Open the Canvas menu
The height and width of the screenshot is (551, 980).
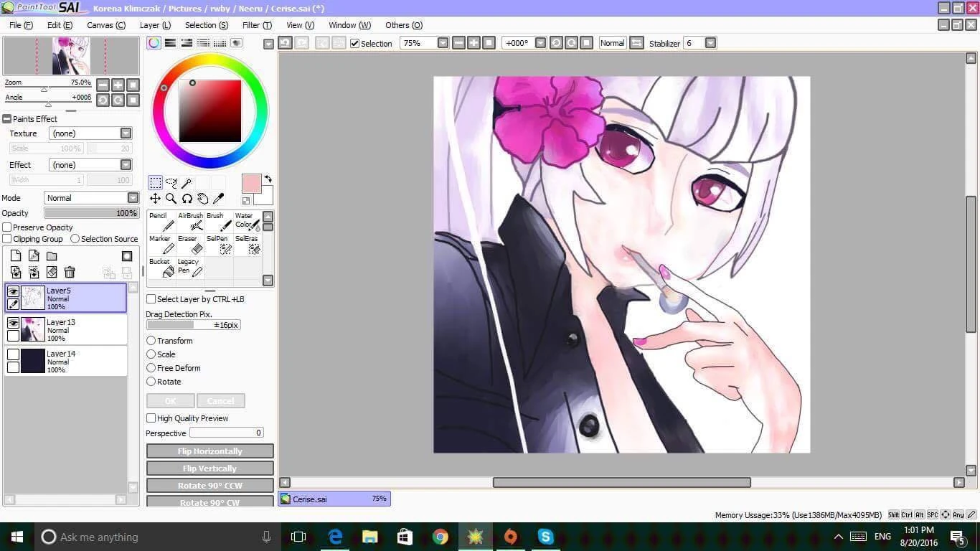pyautogui.click(x=106, y=25)
